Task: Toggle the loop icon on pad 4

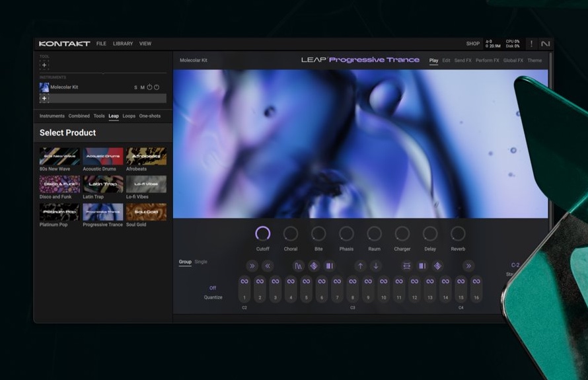Action: click(291, 282)
